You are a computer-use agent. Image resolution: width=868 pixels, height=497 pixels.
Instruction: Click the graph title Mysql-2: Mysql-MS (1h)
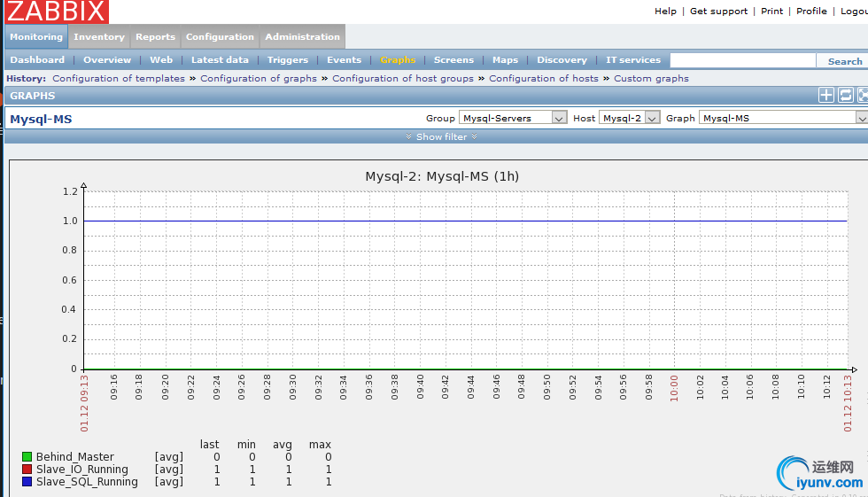click(x=442, y=176)
